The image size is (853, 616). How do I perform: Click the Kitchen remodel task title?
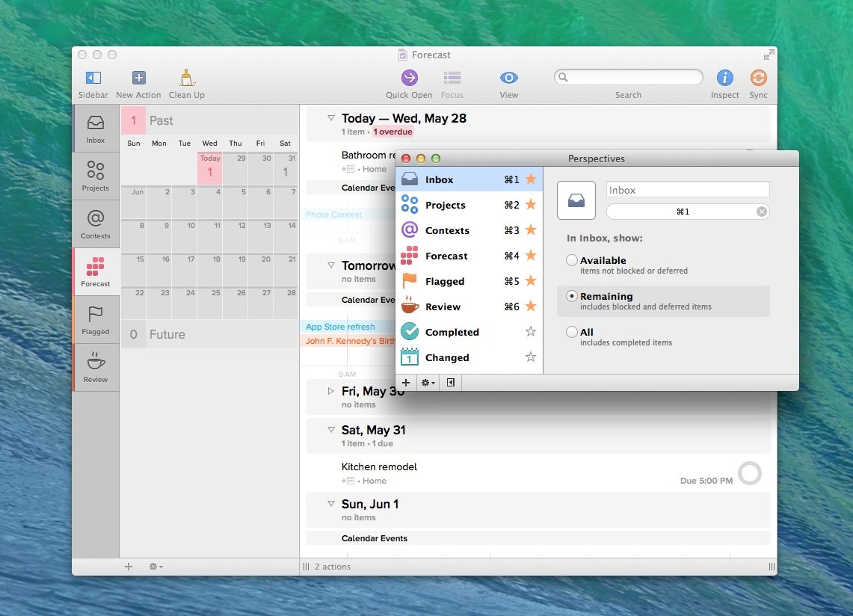(x=379, y=466)
